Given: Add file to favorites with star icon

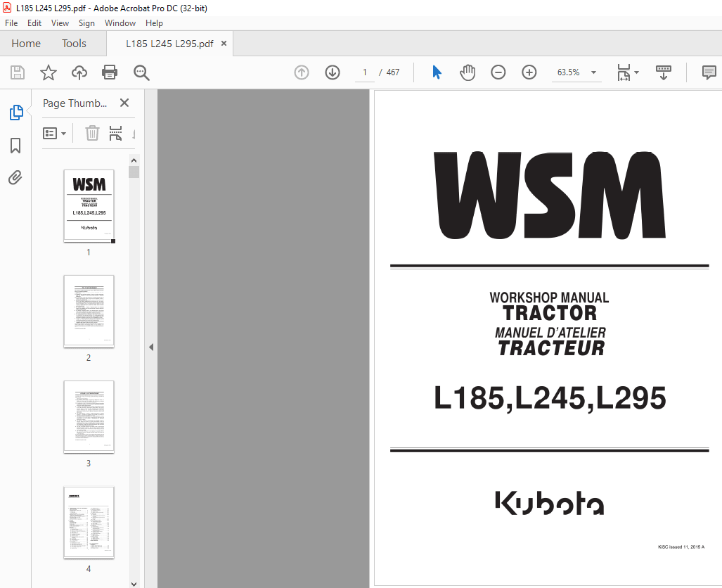Looking at the screenshot, I should 48,72.
